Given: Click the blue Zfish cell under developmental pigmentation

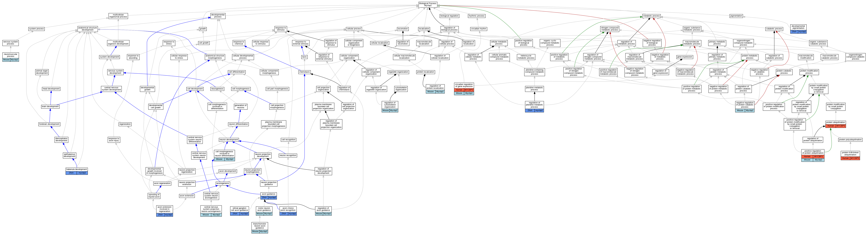Looking at the screenshot, I should coord(794,32).
